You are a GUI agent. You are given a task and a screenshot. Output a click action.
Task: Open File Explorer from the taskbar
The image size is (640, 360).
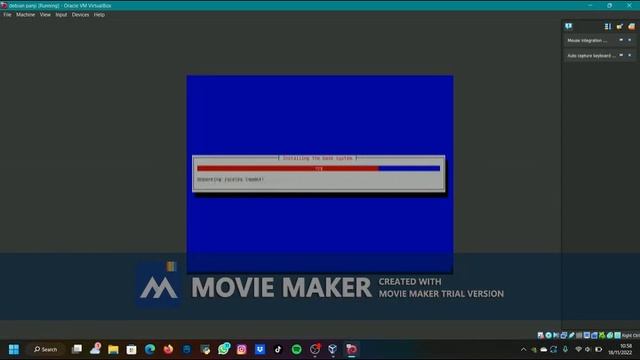[x=113, y=349]
